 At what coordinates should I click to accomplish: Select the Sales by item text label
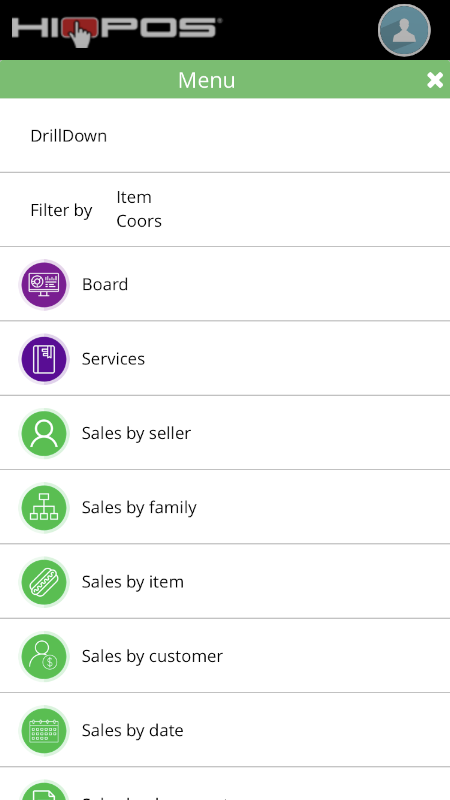[x=133, y=582]
